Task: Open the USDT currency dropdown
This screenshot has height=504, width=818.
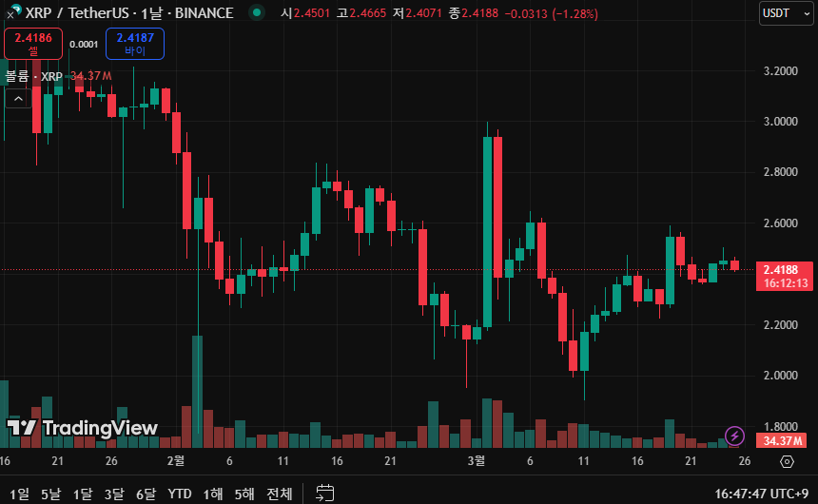Action: 787,13
